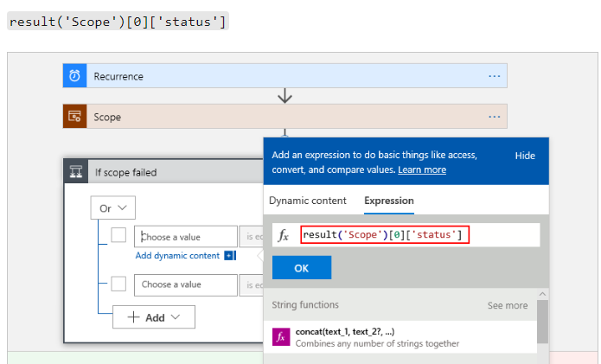The height and width of the screenshot is (364, 601).
Task: Click 'Add dynamic content' link
Action: click(x=177, y=256)
